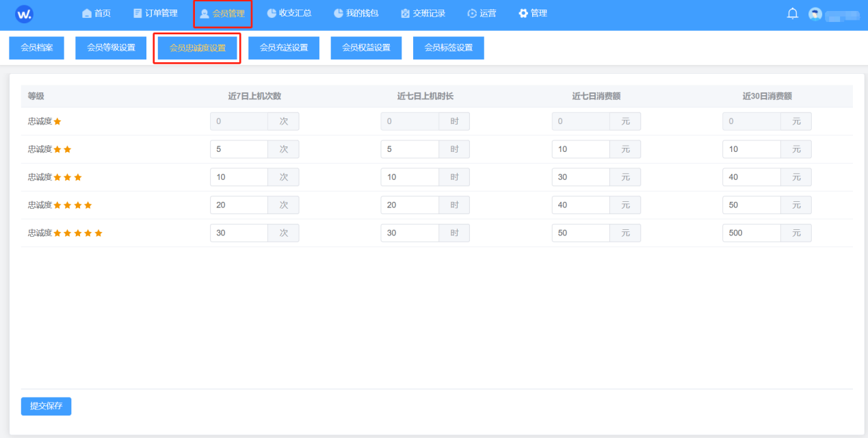This screenshot has width=868, height=438.
Task: Click 近七日消费额 field in three-star row
Action: (x=581, y=177)
